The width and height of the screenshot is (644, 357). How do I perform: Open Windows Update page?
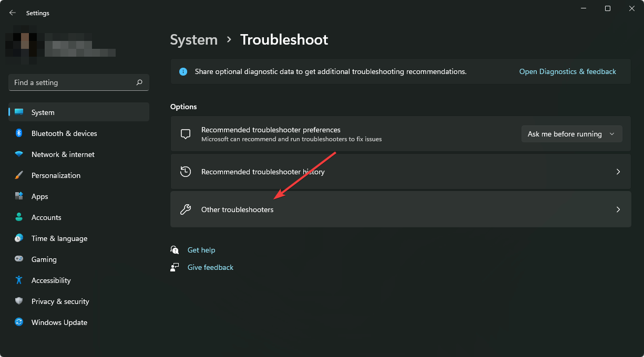(x=79, y=322)
